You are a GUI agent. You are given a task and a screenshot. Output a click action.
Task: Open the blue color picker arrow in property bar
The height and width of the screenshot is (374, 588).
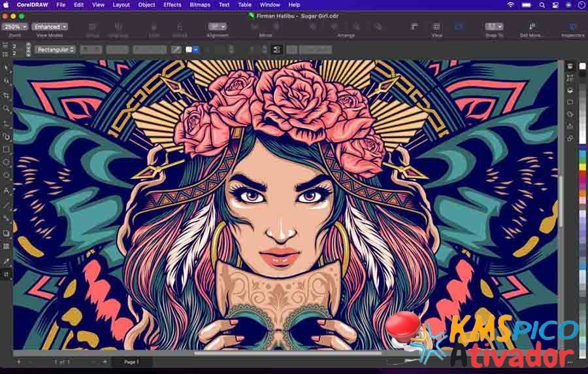click(196, 50)
